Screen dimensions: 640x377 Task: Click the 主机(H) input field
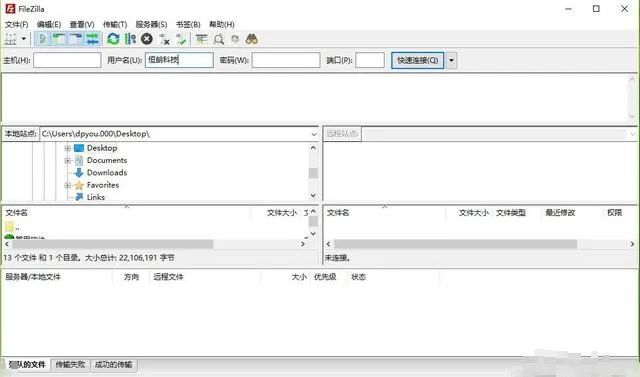click(67, 60)
